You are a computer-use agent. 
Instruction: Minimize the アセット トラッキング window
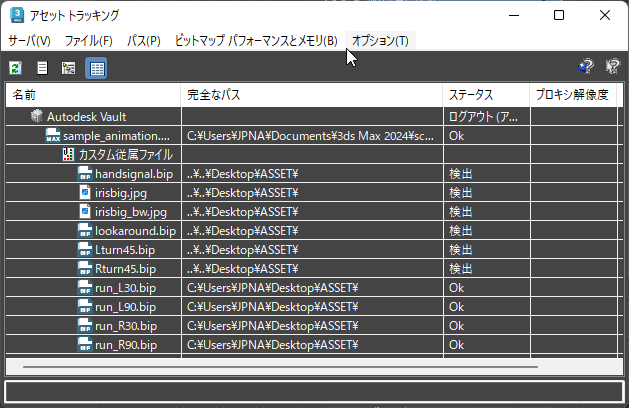coord(514,15)
